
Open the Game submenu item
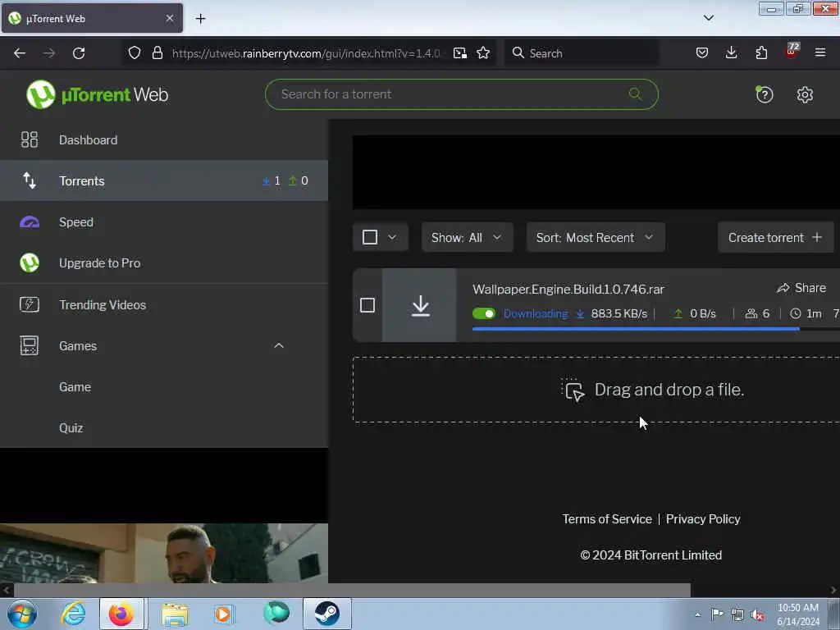(164, 387)
